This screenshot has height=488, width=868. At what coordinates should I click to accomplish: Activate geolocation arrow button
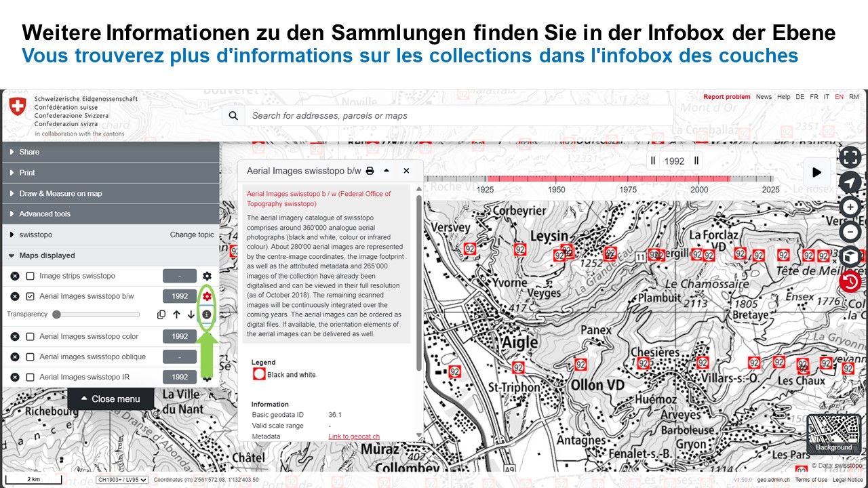[x=850, y=182]
